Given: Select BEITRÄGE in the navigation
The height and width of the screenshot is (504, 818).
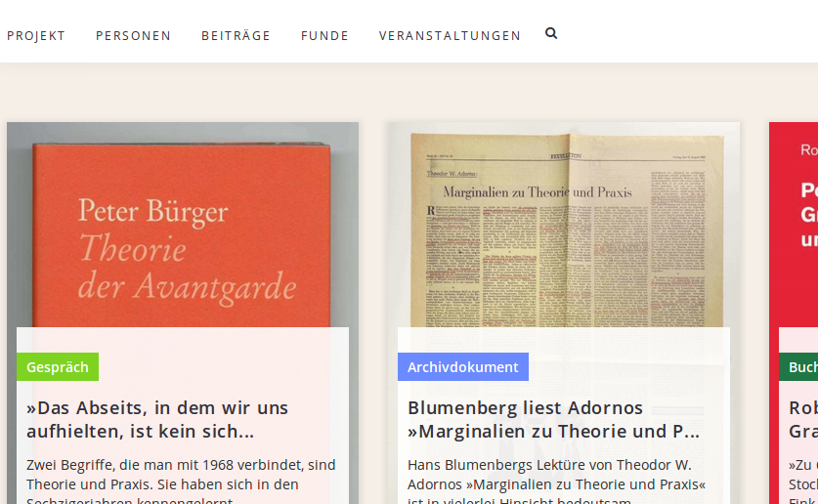Looking at the screenshot, I should [237, 36].
